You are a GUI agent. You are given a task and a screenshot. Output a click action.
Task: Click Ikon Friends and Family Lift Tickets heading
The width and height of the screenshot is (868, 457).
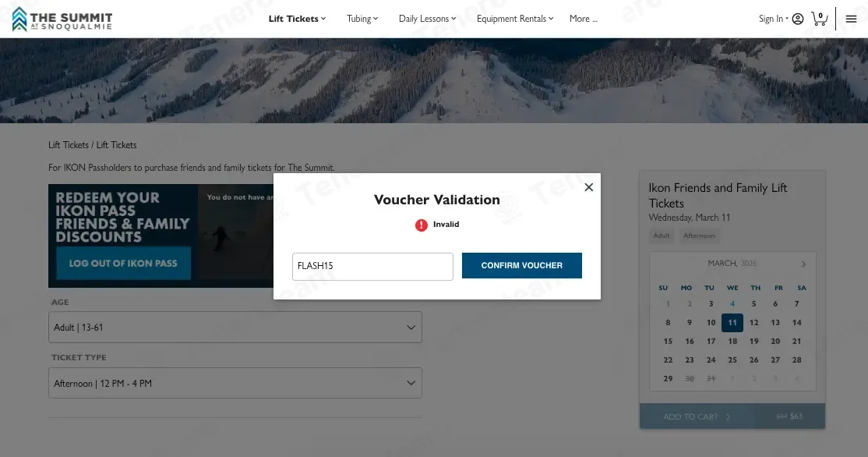(x=718, y=196)
